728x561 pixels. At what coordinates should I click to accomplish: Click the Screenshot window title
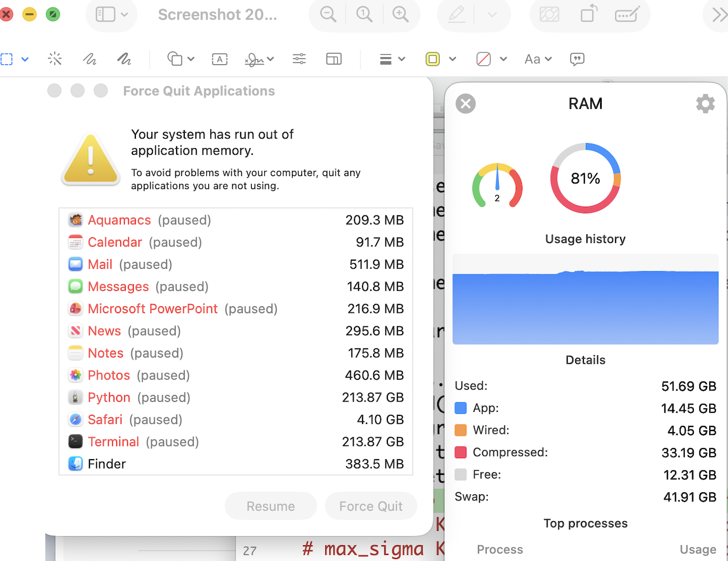pyautogui.click(x=217, y=15)
